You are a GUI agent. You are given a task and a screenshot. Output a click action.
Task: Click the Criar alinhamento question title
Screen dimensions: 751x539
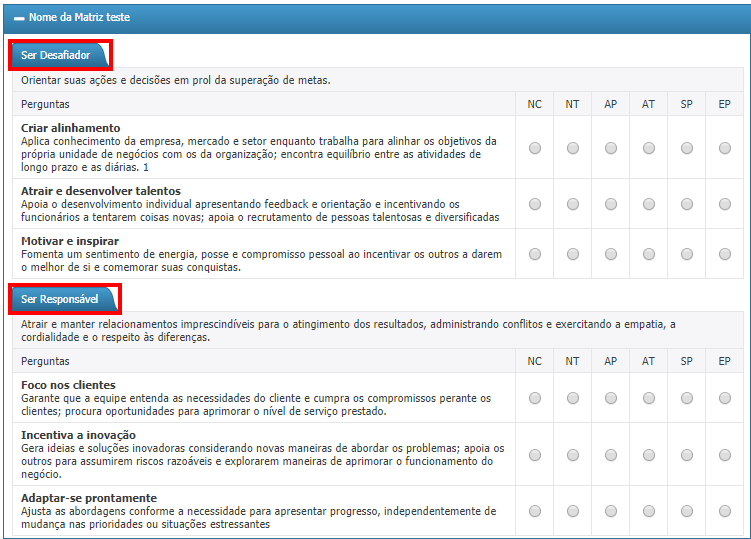point(71,128)
